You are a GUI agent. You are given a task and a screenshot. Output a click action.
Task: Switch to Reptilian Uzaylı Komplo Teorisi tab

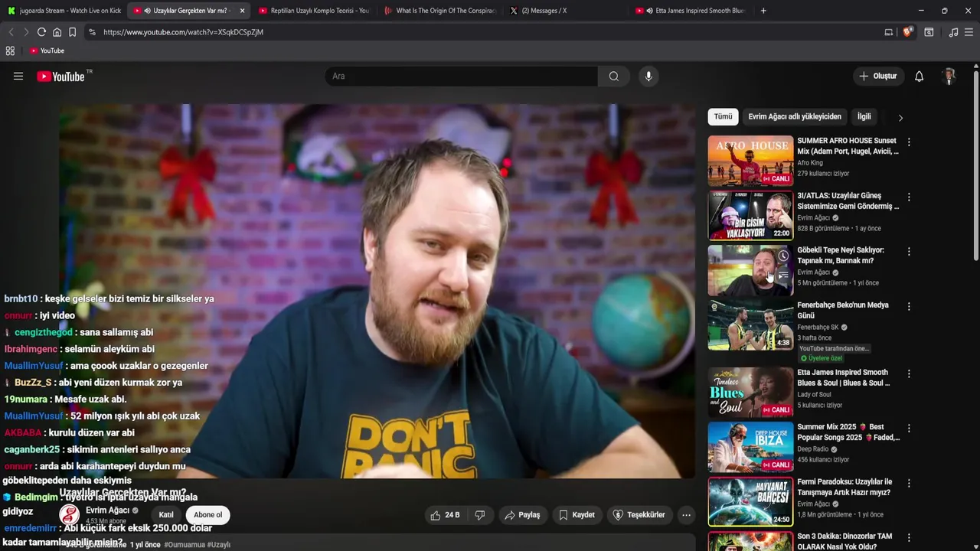click(314, 11)
